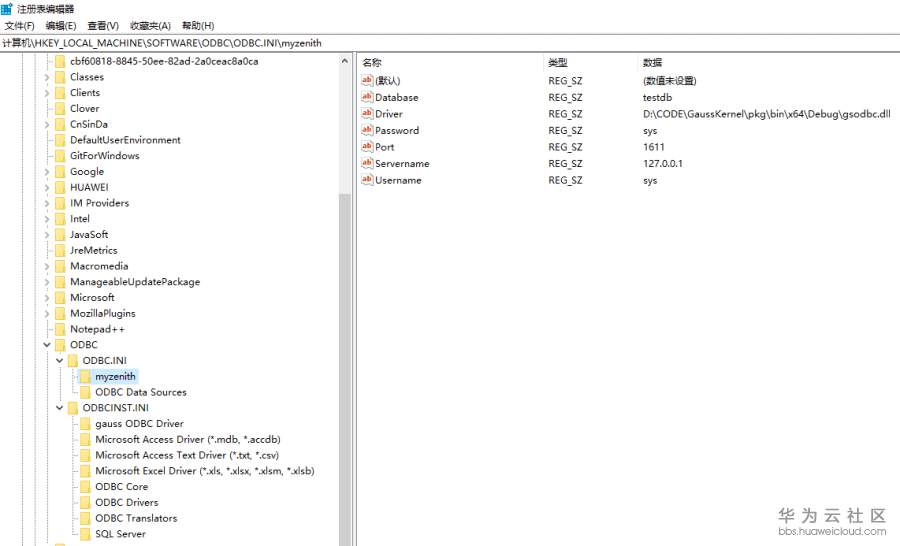Image resolution: width=900 pixels, height=546 pixels.
Task: Click the JavaSoft folder icon
Action: coord(60,234)
